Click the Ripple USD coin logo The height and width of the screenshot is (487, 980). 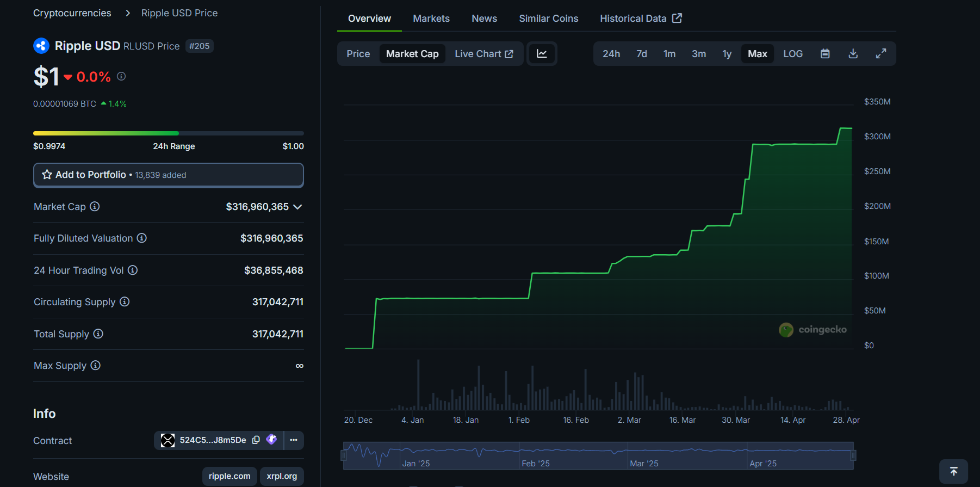coord(41,46)
